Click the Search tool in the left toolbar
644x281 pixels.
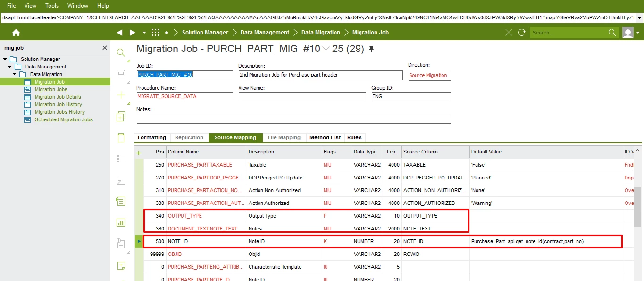(121, 52)
